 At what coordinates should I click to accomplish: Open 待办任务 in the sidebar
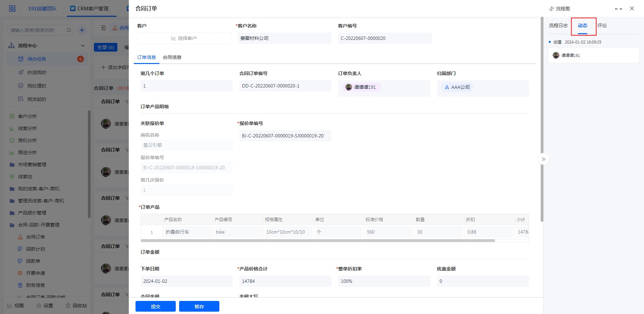(x=37, y=59)
